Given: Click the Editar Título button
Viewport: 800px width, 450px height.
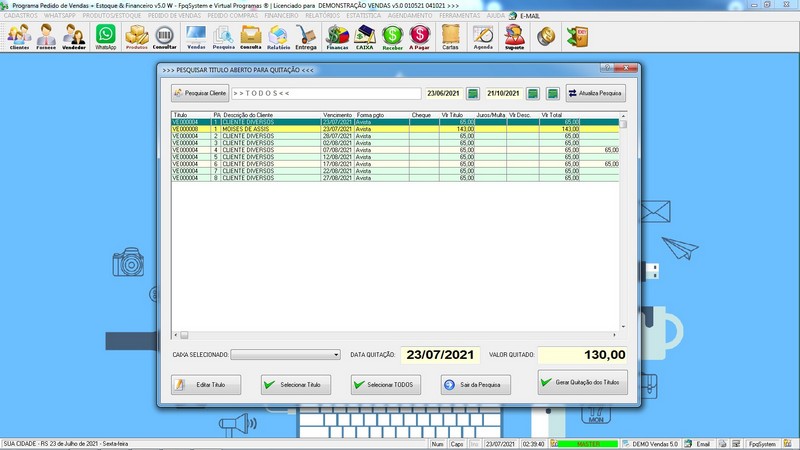Looking at the screenshot, I should pos(206,385).
